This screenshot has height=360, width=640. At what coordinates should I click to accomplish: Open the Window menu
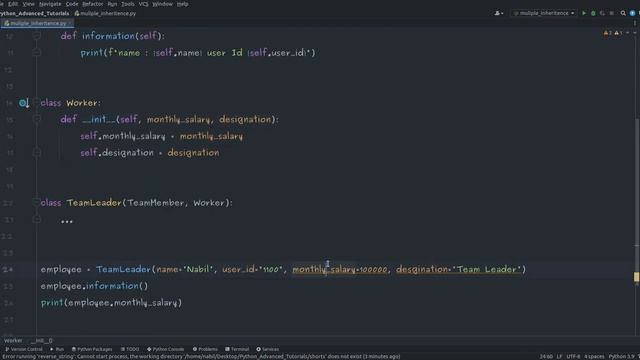pyautogui.click(x=162, y=4)
